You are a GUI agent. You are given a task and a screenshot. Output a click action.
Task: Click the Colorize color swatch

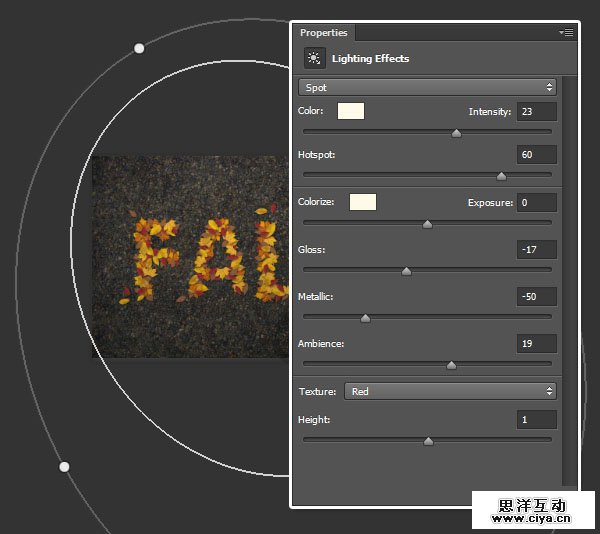click(x=362, y=202)
